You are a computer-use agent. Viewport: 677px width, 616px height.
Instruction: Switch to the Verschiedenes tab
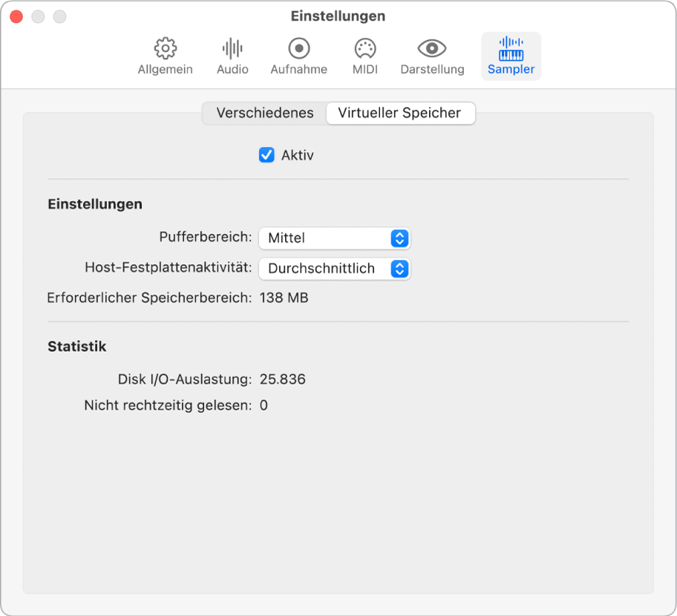(x=264, y=113)
